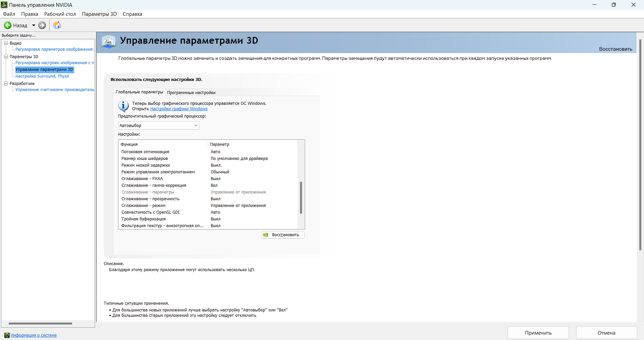Collapse the Видео tree node
This screenshot has width=644, height=340.
[6, 43]
